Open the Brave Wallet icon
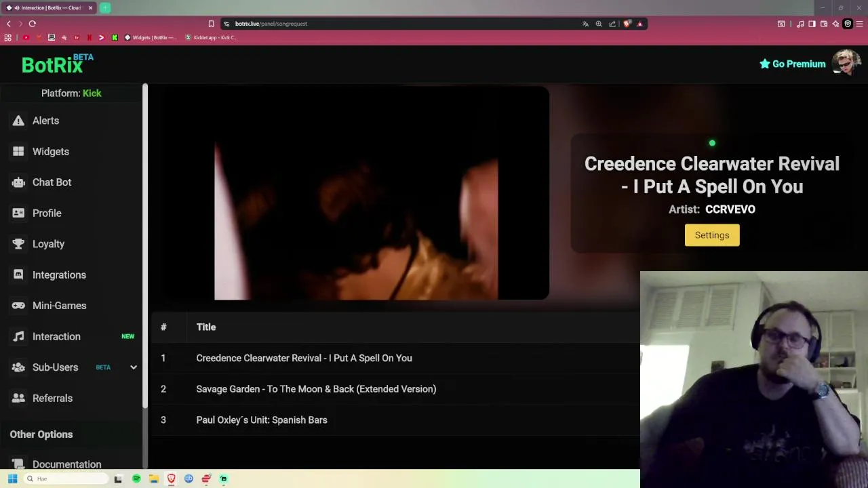 824,24
